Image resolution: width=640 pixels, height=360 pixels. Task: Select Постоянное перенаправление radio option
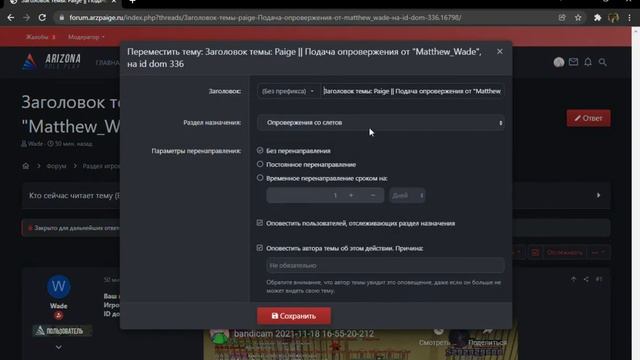(260, 164)
